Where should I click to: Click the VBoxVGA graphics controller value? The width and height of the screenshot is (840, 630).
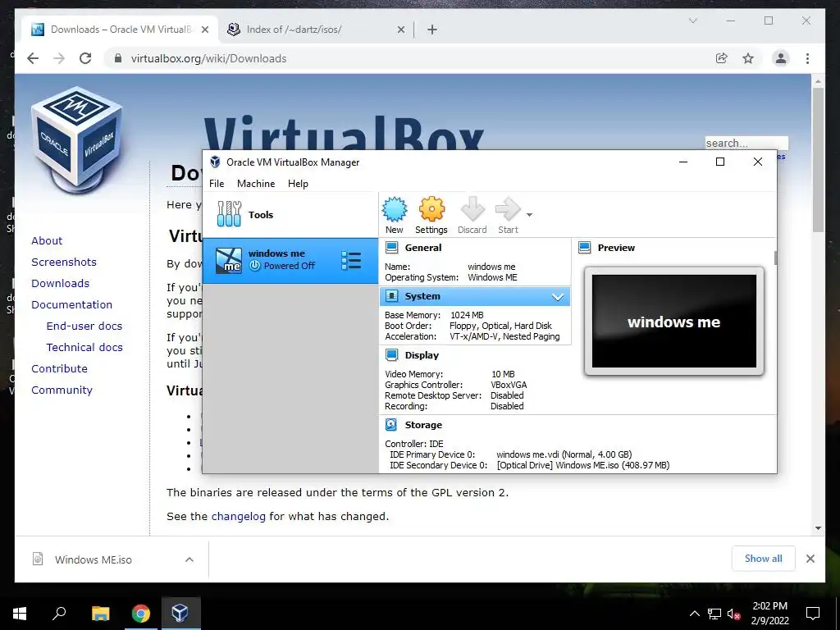(x=509, y=385)
